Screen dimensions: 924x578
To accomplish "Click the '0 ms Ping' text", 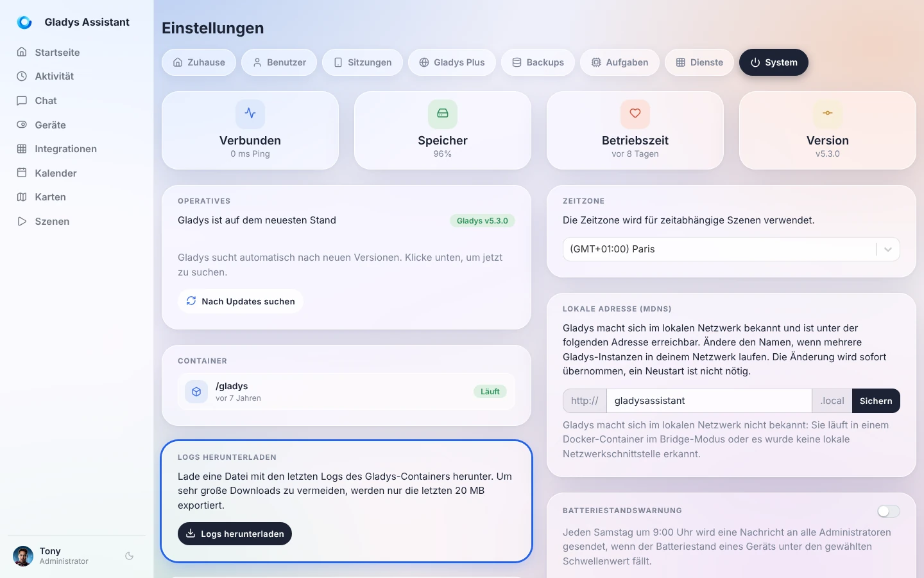I will [250, 154].
